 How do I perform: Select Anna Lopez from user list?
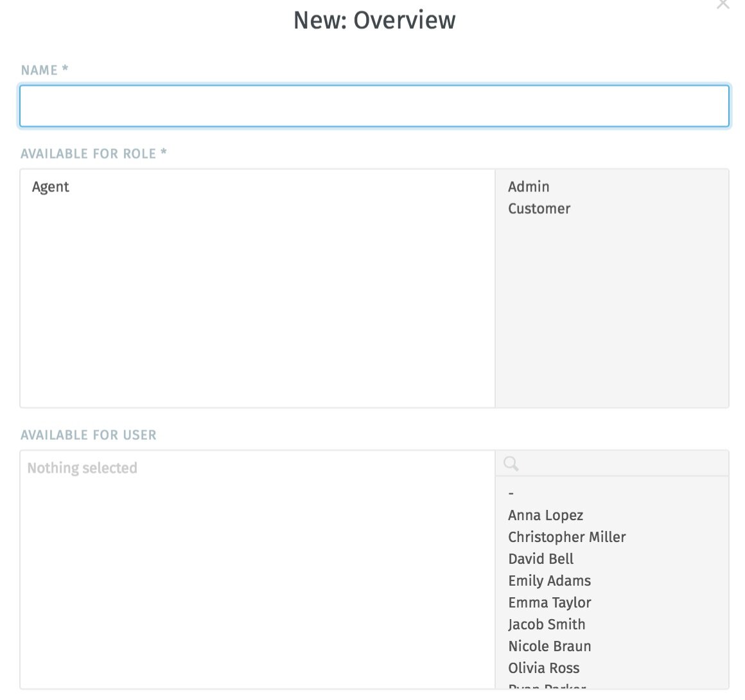pyautogui.click(x=545, y=515)
